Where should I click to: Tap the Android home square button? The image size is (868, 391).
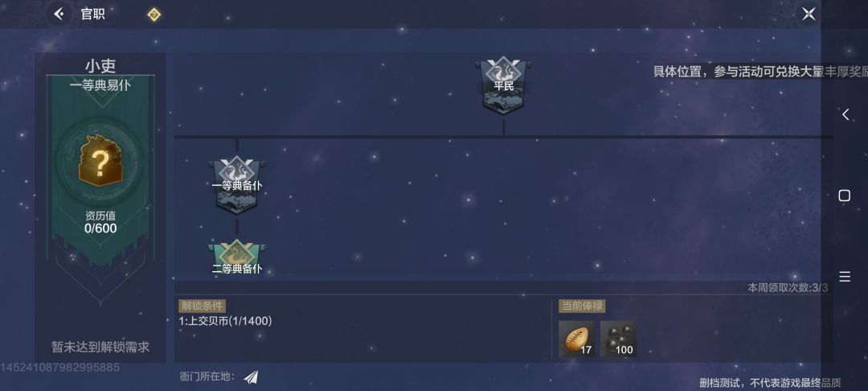844,195
